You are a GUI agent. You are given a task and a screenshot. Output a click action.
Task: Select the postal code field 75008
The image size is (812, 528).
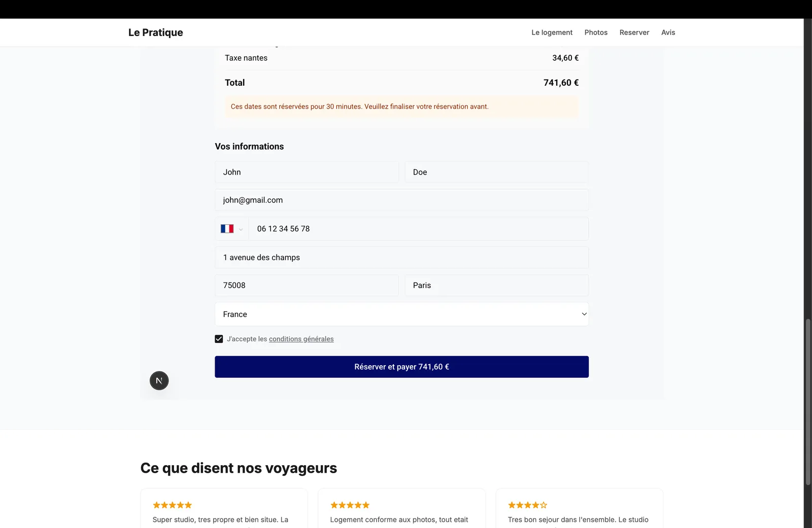[307, 285]
